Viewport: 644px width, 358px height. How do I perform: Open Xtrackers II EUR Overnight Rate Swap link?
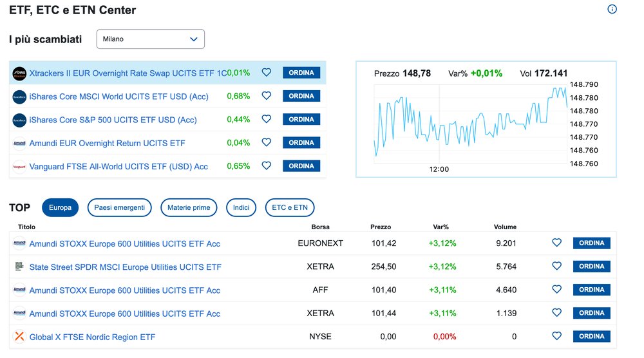click(x=128, y=73)
